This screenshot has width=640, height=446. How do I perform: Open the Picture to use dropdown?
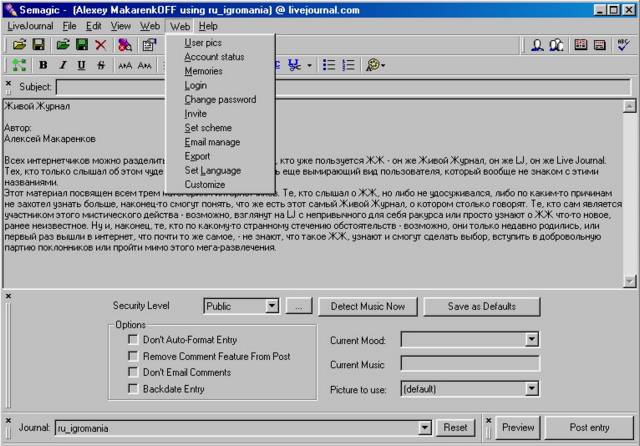(x=531, y=388)
